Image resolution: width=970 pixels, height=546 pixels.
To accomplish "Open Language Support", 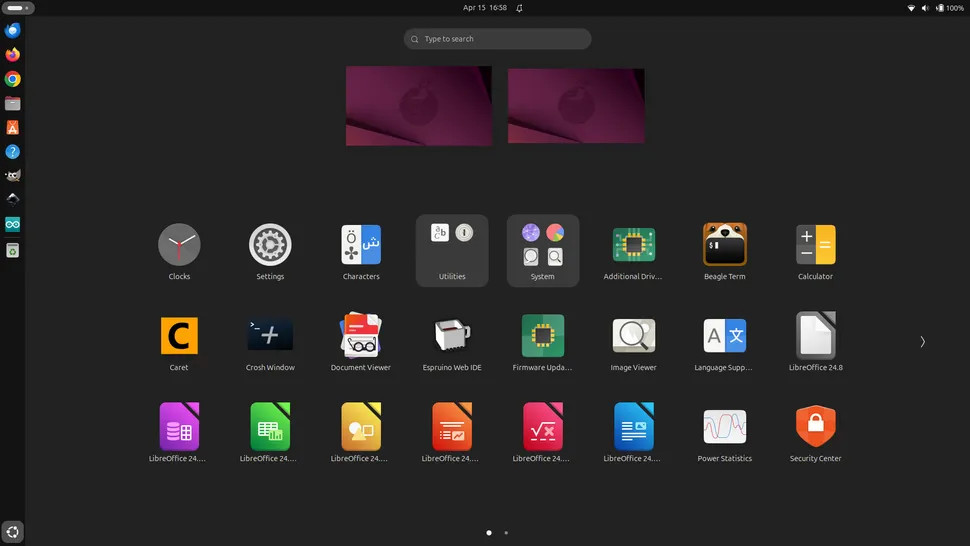I will point(724,336).
